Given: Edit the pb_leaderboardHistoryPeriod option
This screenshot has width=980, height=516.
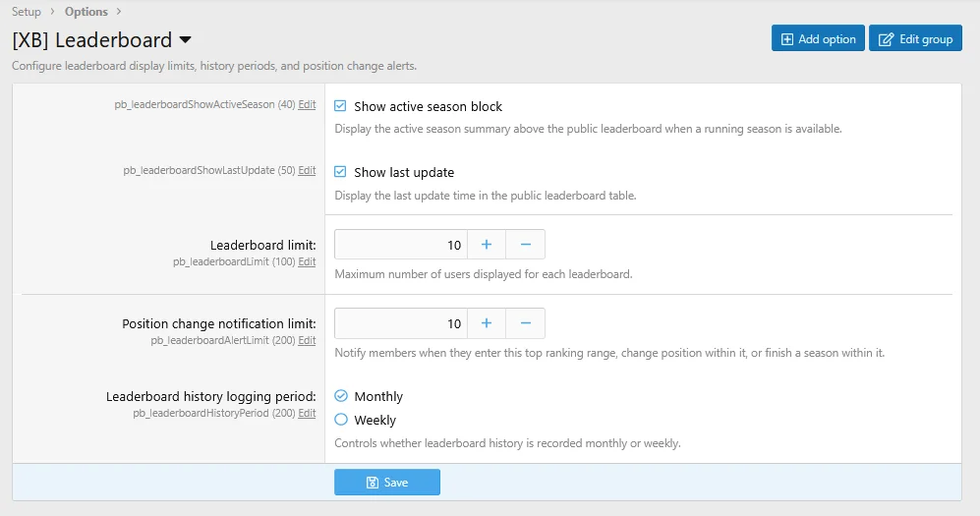Looking at the screenshot, I should (307, 413).
